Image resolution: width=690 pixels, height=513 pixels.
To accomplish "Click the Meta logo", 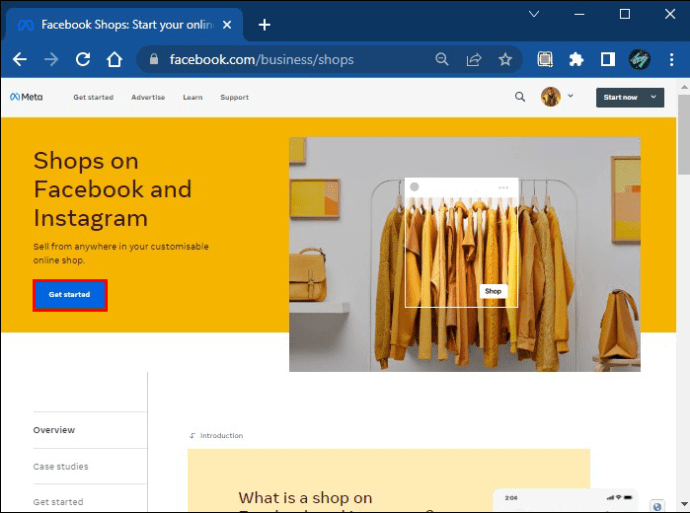I will pos(26,97).
